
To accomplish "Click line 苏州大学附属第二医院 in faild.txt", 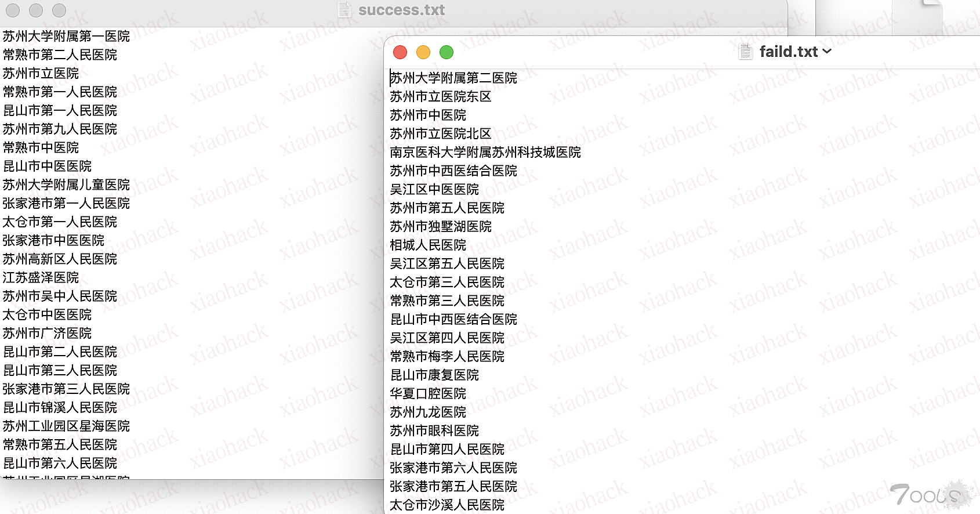I will (x=453, y=78).
